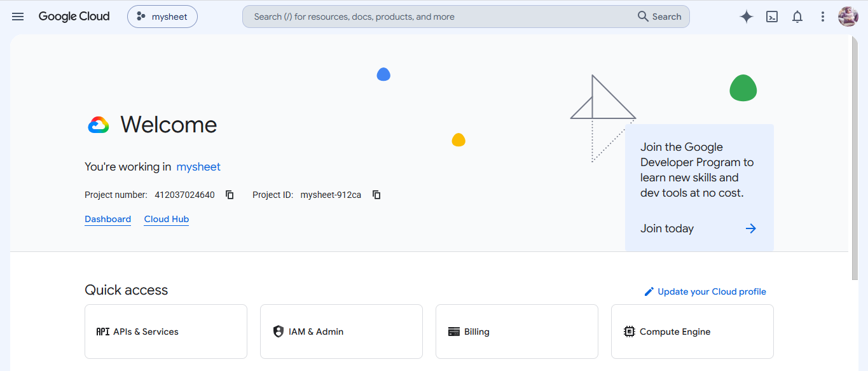Screen dimensions: 868x371
Task: Click the Quick access heading
Action: tap(127, 290)
